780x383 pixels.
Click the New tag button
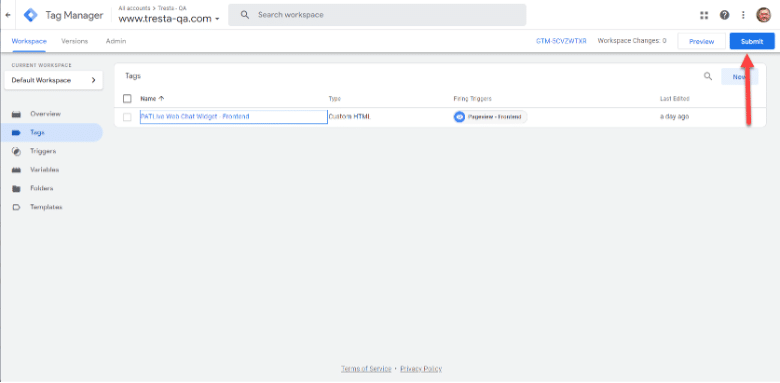[x=740, y=77]
